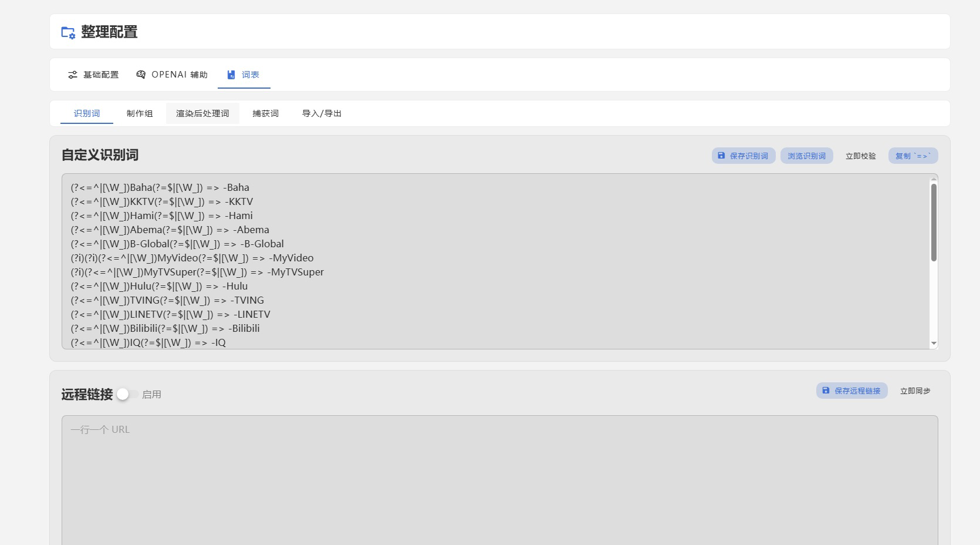Click the scrollbar up arrow
The width and height of the screenshot is (980, 545).
coord(934,179)
